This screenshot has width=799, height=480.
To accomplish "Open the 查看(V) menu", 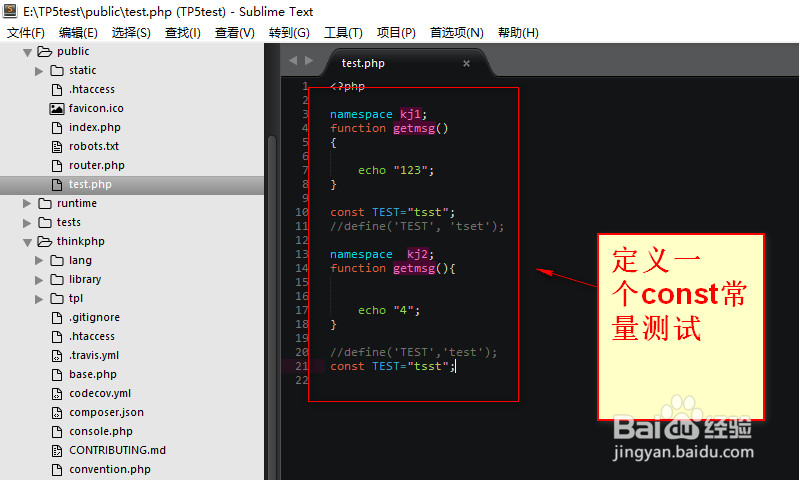I will (234, 33).
